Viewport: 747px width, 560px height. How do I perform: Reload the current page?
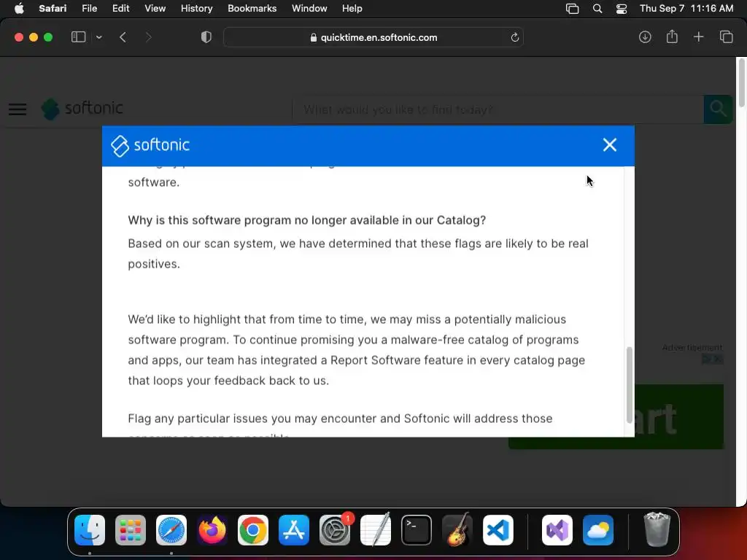coord(514,37)
